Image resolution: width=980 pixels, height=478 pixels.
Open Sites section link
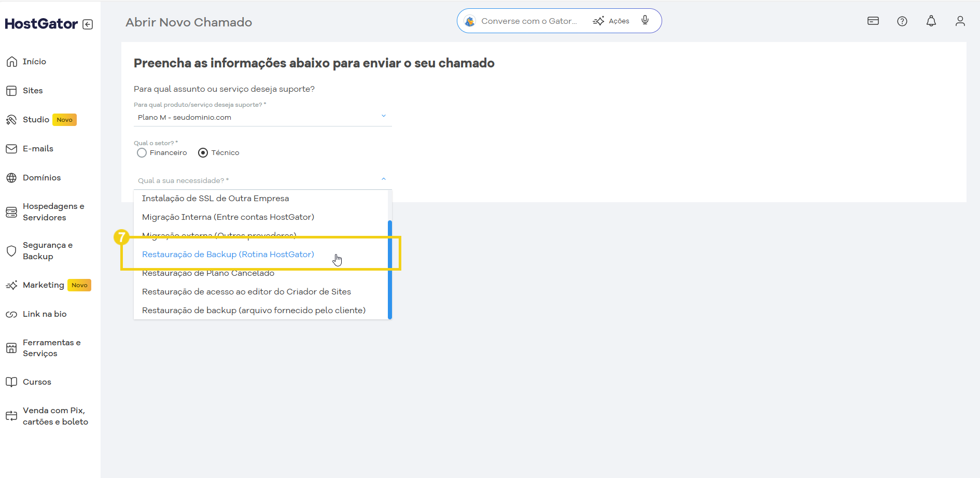[x=33, y=91]
